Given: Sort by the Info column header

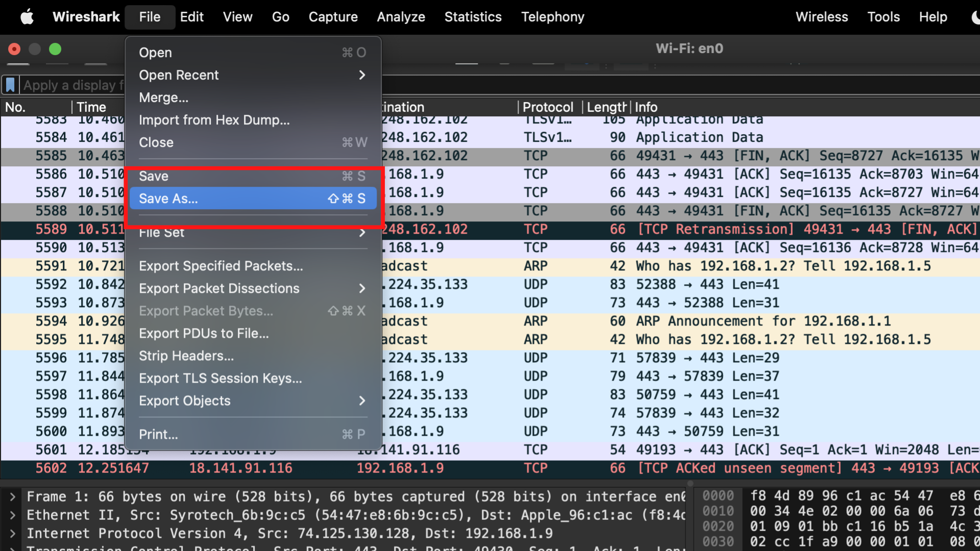Looking at the screenshot, I should [x=805, y=107].
